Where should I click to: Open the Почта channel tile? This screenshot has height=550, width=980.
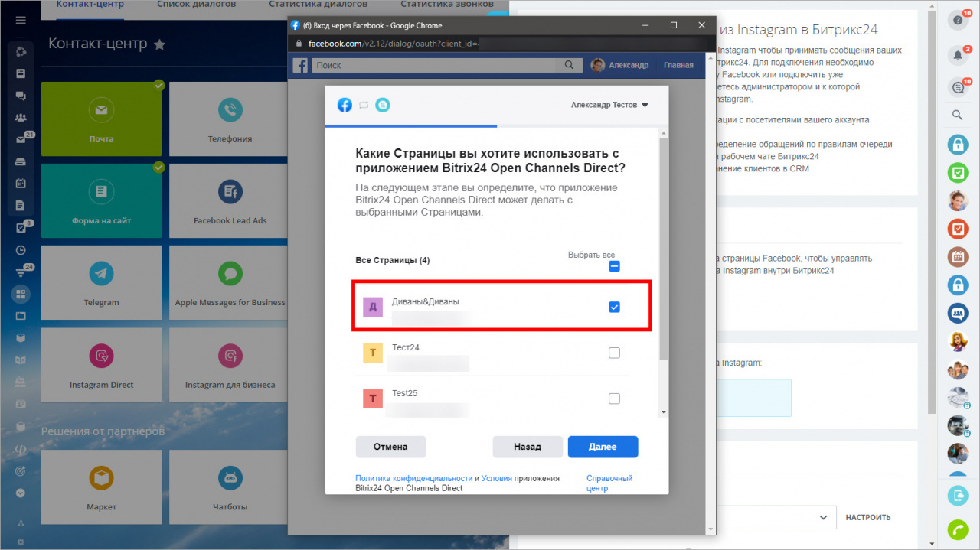tap(101, 118)
